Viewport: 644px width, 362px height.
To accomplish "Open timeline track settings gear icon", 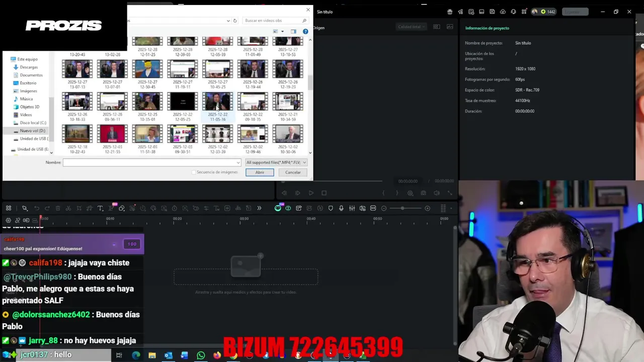I will (8, 220).
